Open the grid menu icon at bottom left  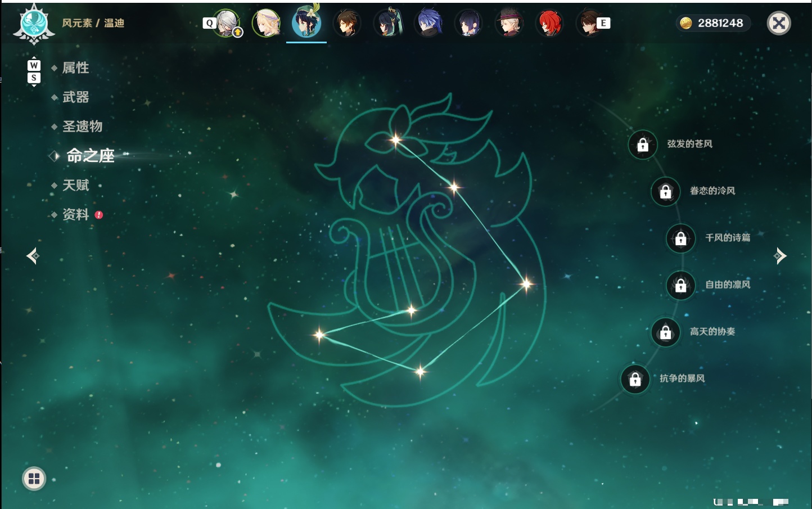point(34,479)
